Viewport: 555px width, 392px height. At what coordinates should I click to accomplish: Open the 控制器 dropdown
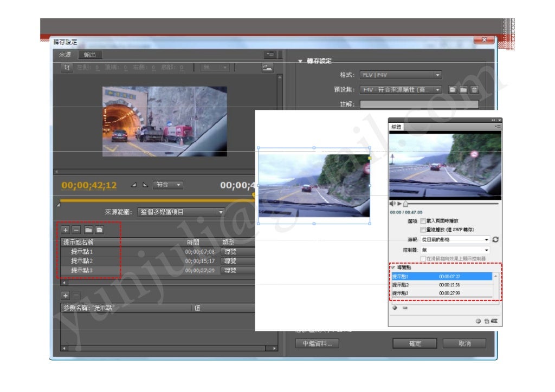click(x=455, y=250)
